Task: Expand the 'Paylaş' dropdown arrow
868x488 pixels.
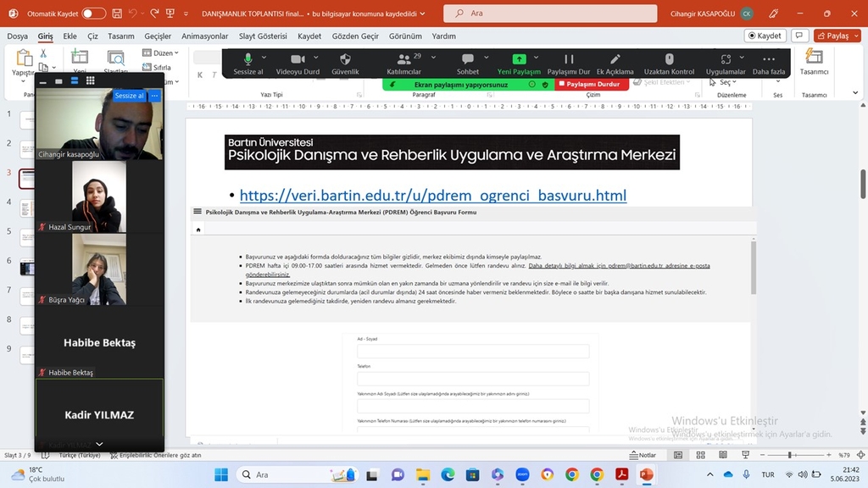Action: [854, 36]
